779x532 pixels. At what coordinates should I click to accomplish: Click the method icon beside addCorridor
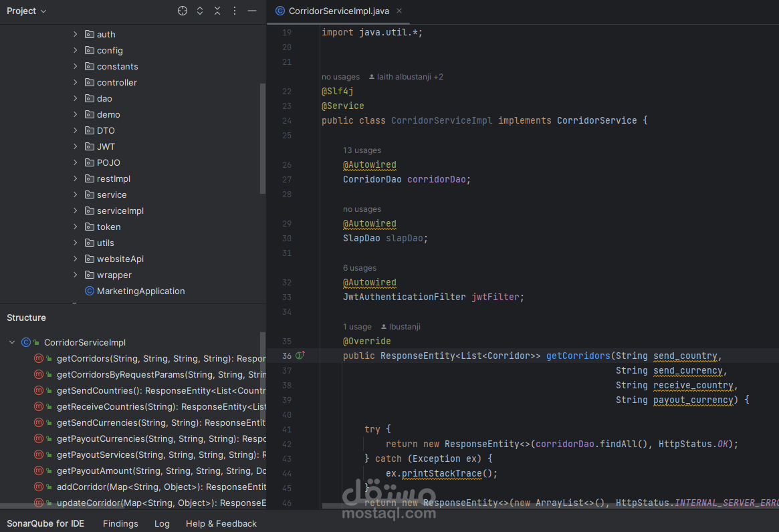[x=38, y=487]
